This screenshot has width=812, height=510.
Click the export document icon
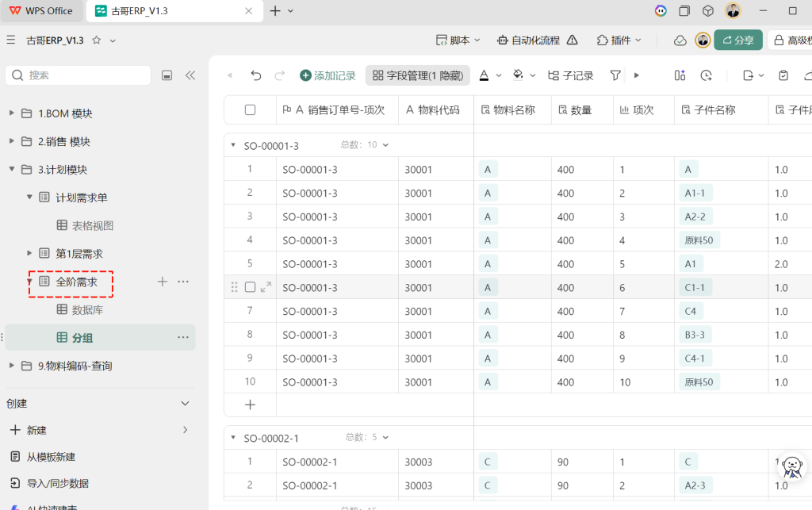(748, 75)
